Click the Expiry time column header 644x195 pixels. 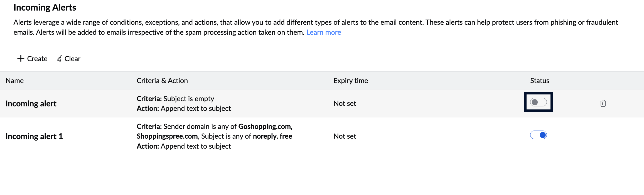[x=351, y=81]
